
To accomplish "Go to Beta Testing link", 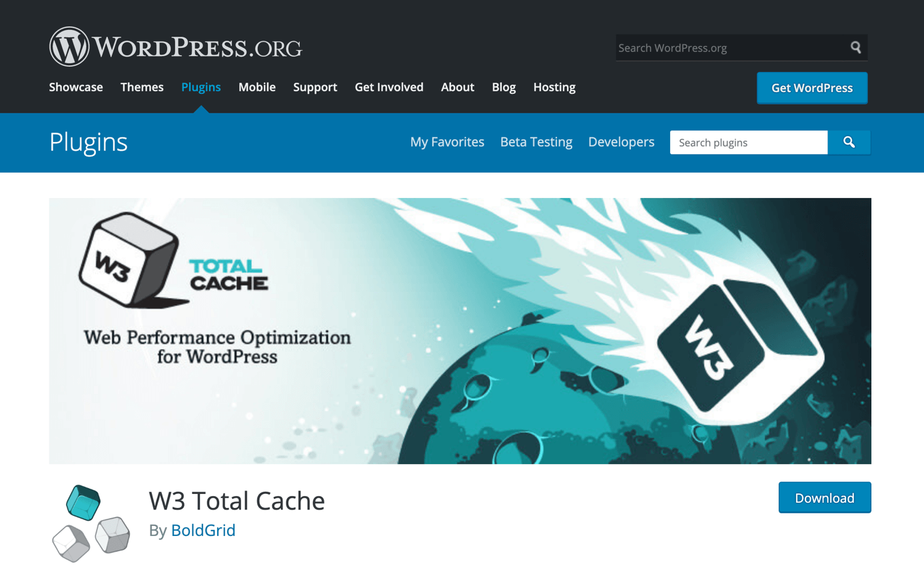I will point(536,142).
